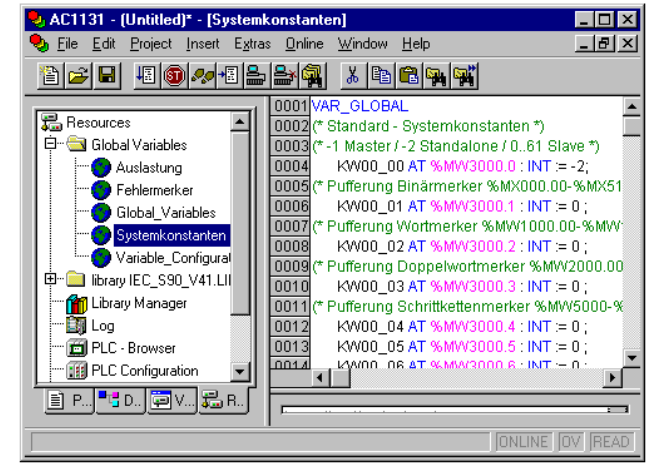Click the Library Manager books icon
This screenshot has height=474, width=669.
point(77,303)
